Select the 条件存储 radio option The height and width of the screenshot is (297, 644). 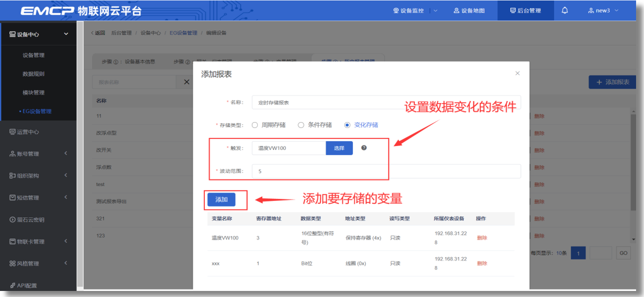pos(315,125)
